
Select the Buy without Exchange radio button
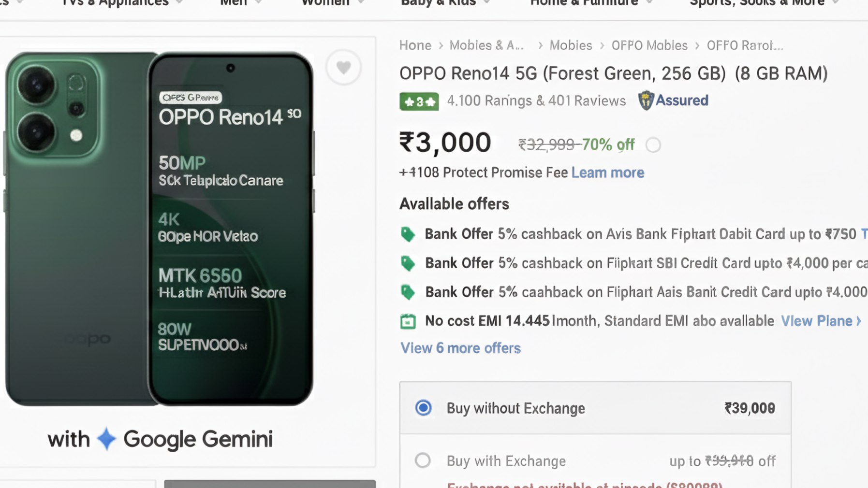coord(423,408)
